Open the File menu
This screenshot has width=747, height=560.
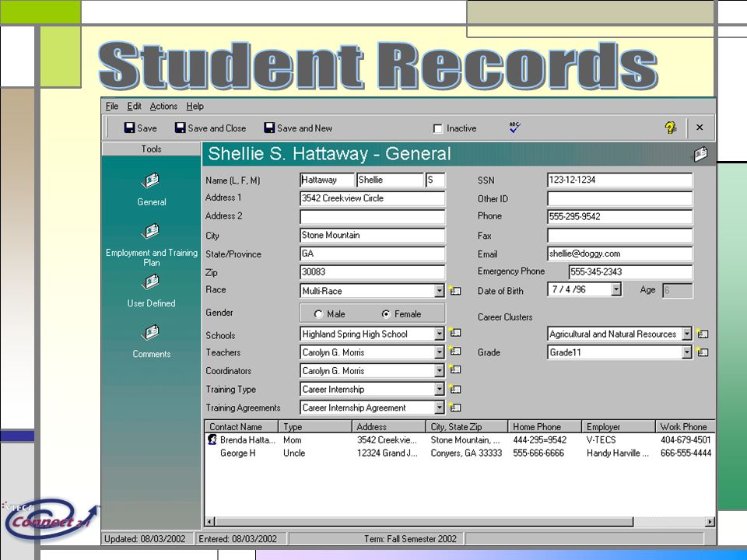coord(112,107)
